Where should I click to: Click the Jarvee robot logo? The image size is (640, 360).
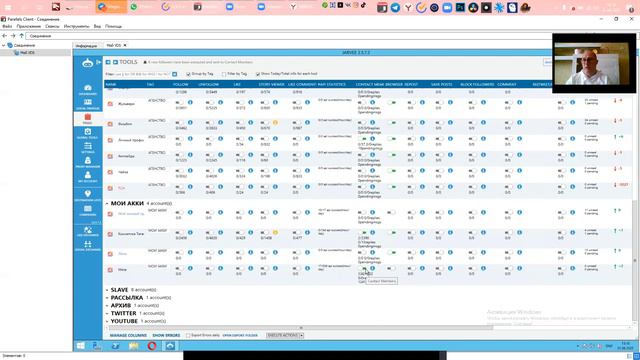[87, 63]
